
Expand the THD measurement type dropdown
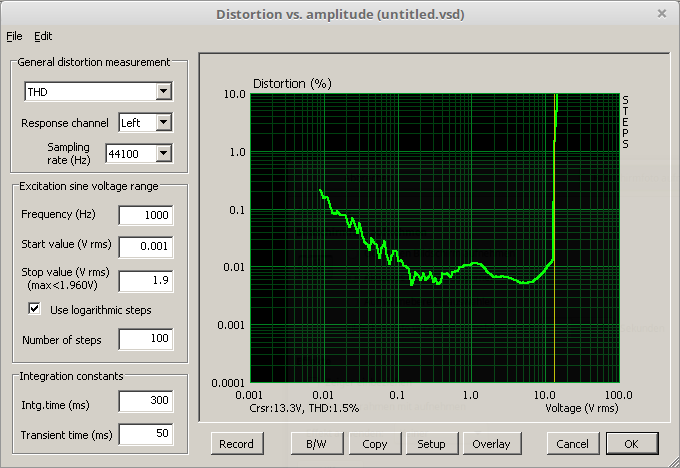(x=163, y=92)
